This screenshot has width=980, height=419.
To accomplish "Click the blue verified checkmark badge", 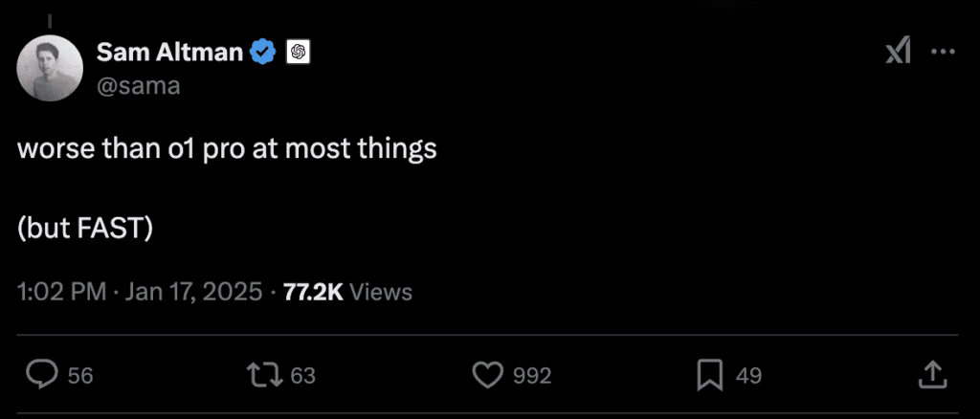I will pos(263,53).
